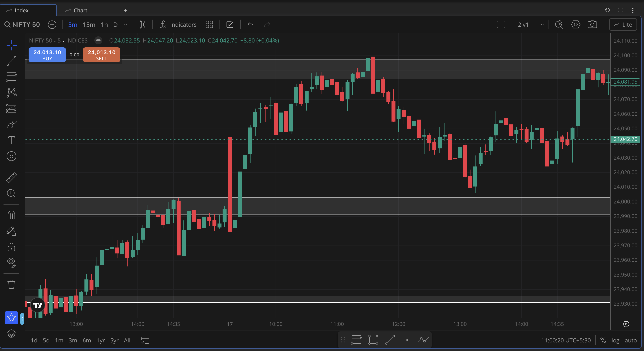Toggle lock all drawing tools
The width and height of the screenshot is (644, 351).
pyautogui.click(x=11, y=247)
